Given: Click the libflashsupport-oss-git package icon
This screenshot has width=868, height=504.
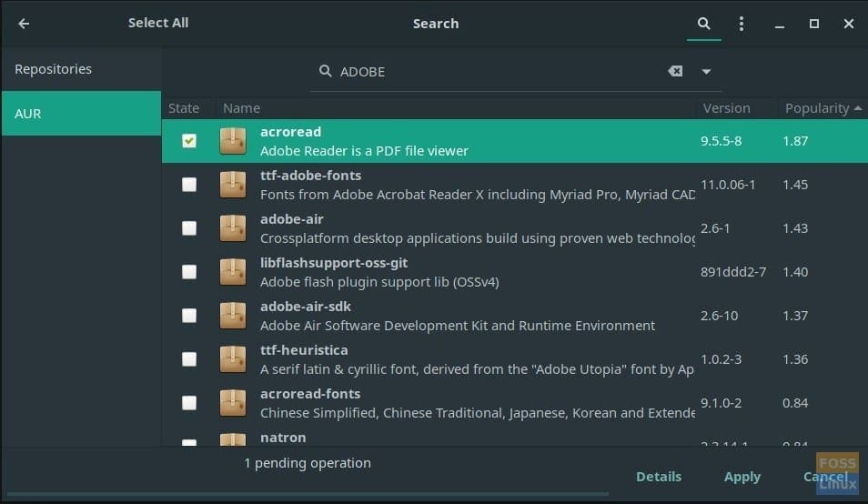Looking at the screenshot, I should tap(233, 272).
